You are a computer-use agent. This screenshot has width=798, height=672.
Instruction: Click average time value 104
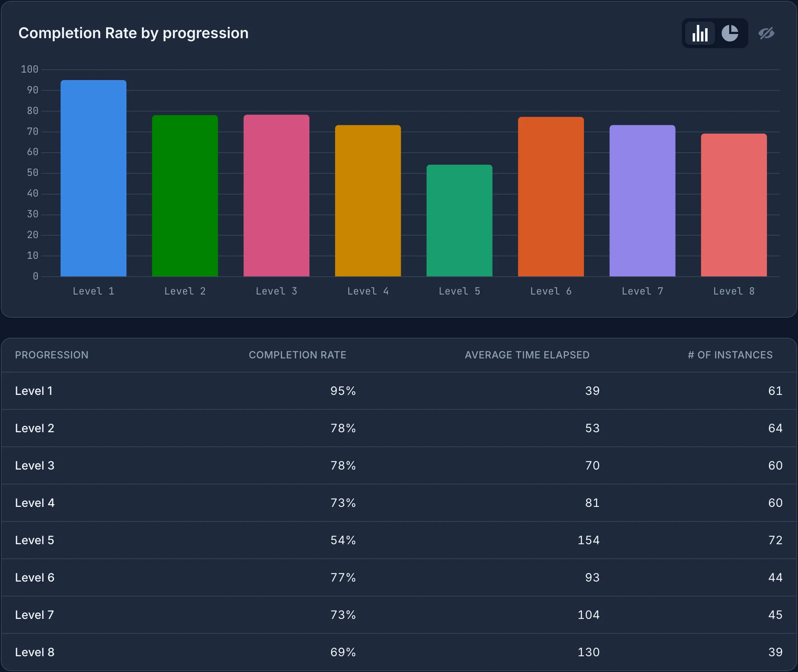coord(589,615)
